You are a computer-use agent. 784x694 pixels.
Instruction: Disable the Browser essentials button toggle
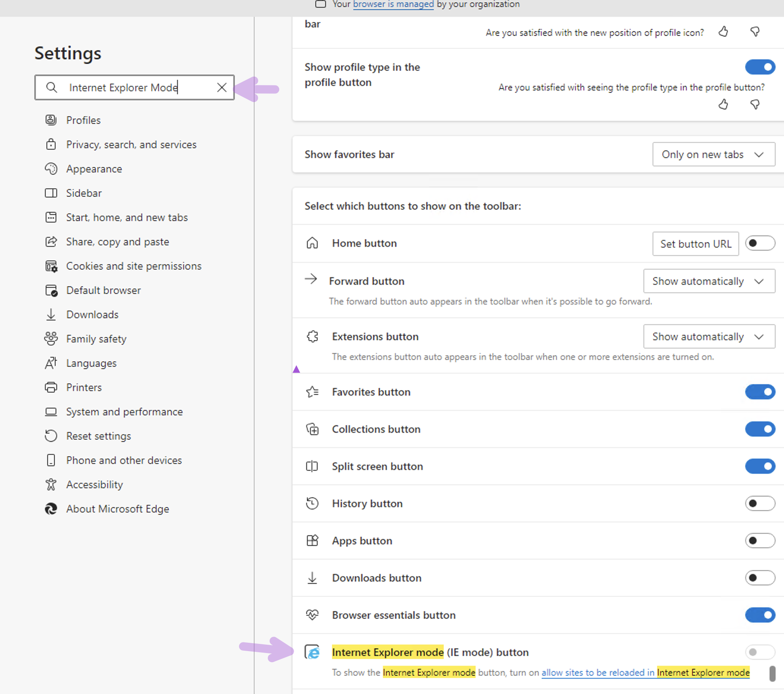coord(760,615)
